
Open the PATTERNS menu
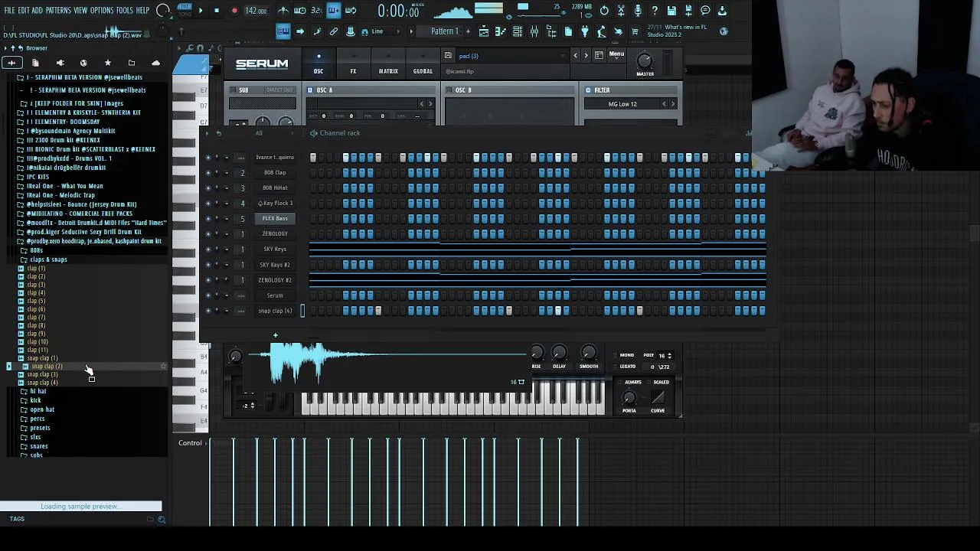pyautogui.click(x=58, y=11)
